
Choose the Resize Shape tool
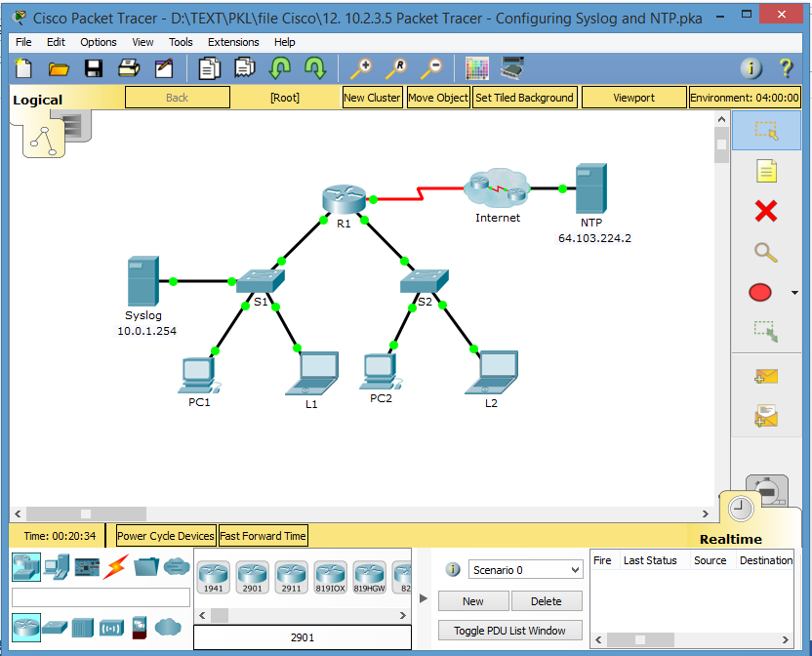pyautogui.click(x=765, y=332)
